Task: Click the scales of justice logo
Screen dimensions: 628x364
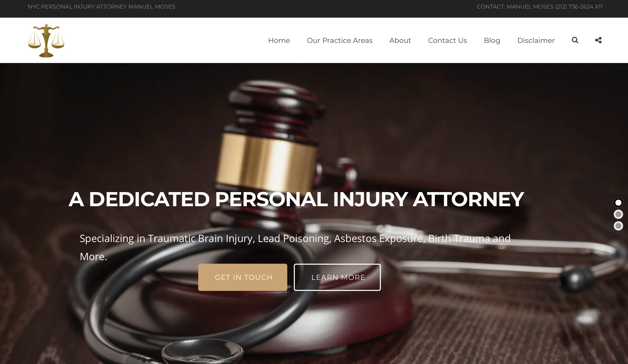Action: tap(46, 41)
